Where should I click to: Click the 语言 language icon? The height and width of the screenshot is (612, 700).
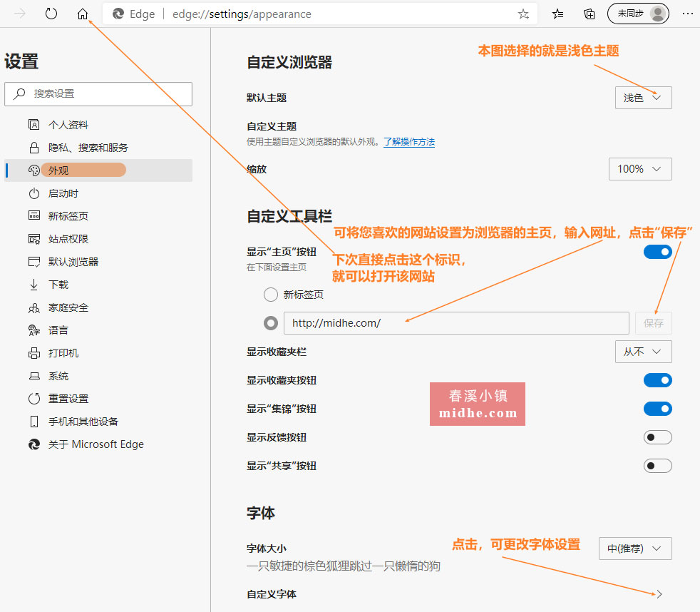click(34, 330)
